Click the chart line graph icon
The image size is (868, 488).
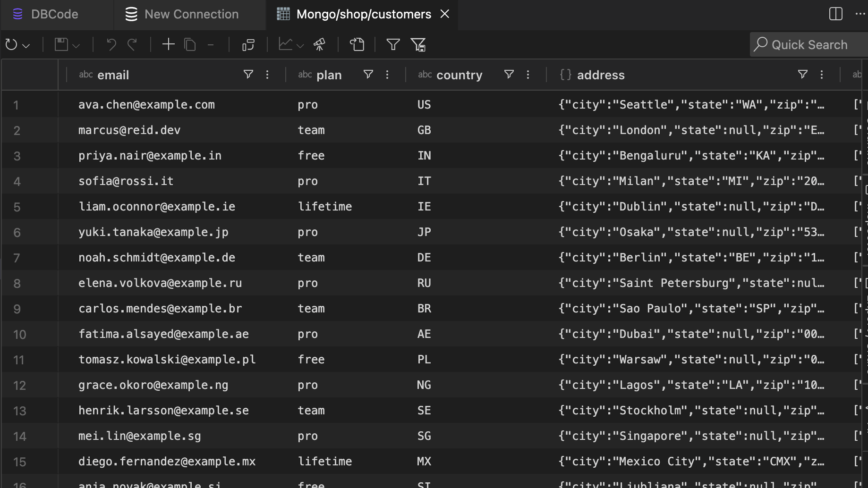(285, 44)
